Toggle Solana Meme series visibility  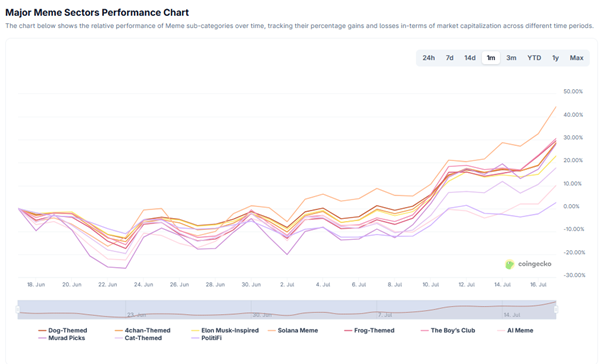(x=293, y=330)
